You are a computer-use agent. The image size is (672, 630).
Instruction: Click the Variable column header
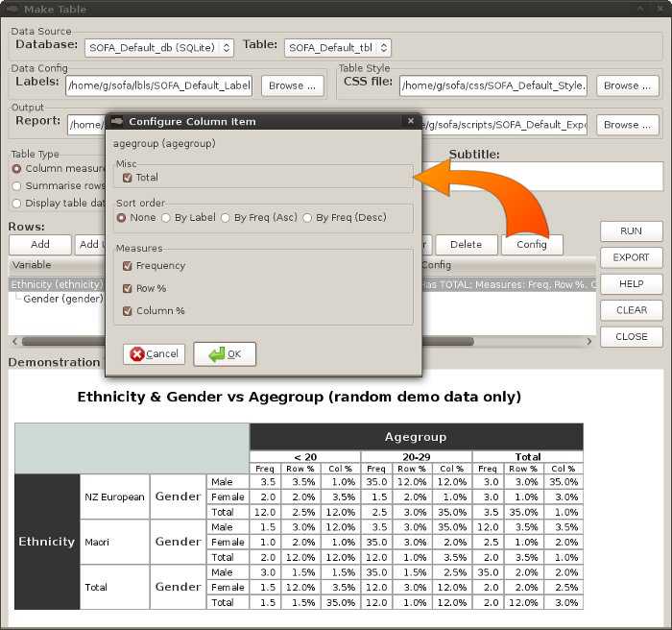tap(57, 265)
